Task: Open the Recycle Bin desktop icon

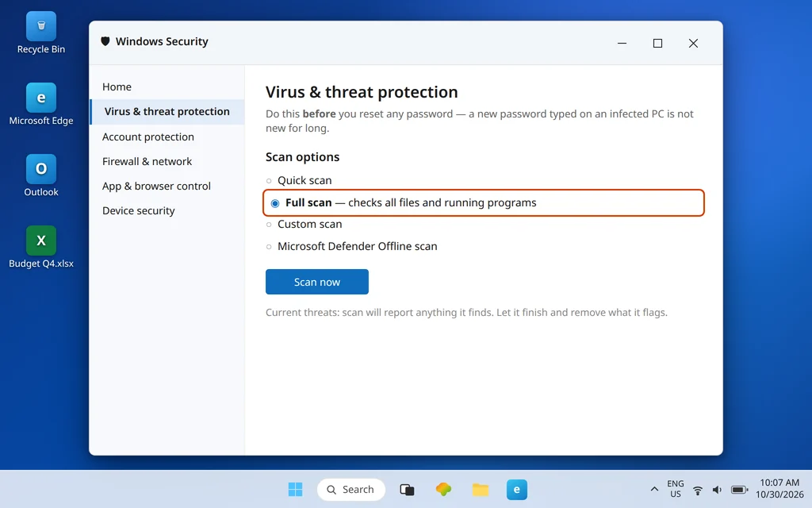Action: (41, 33)
